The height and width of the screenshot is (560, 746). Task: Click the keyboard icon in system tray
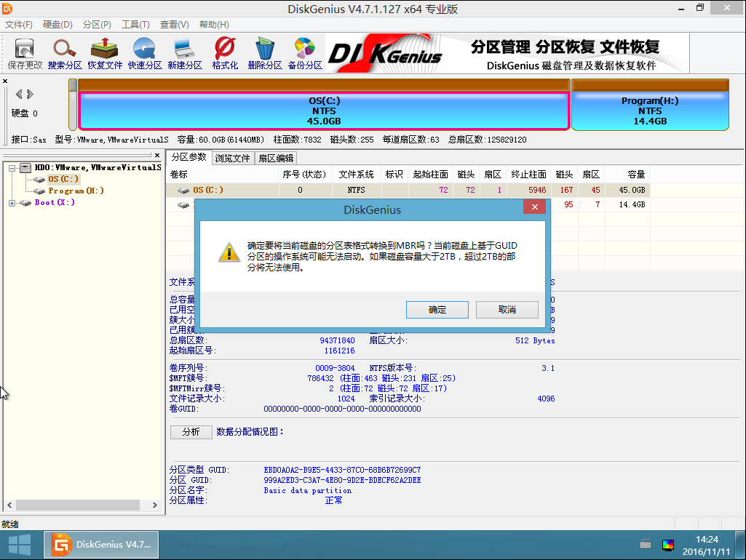click(646, 544)
